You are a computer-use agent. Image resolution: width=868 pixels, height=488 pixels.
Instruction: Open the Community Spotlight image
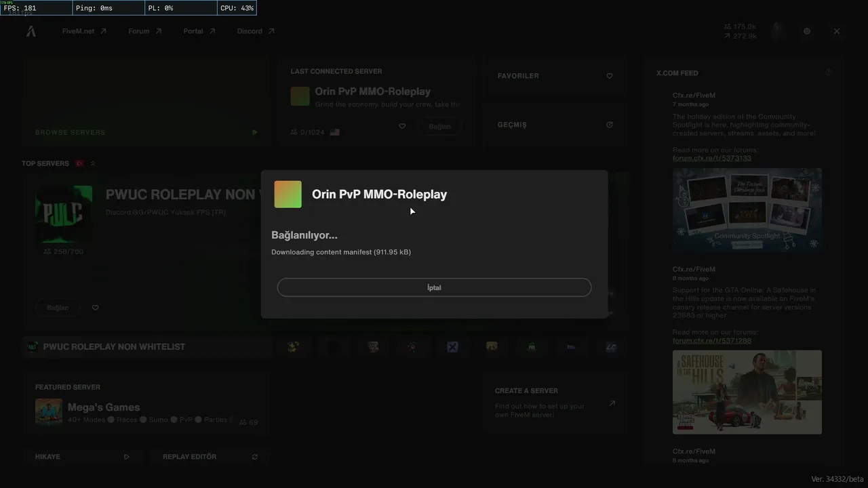click(747, 210)
